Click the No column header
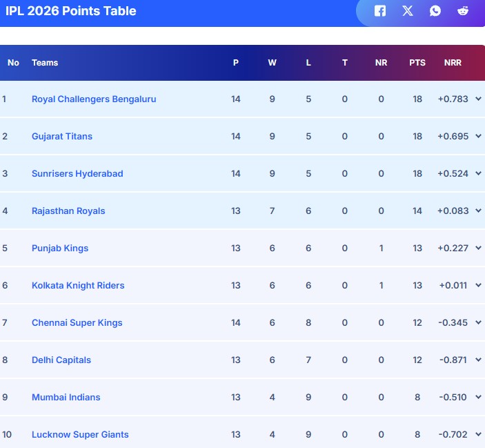Image resolution: width=485 pixels, height=448 pixels. point(13,63)
